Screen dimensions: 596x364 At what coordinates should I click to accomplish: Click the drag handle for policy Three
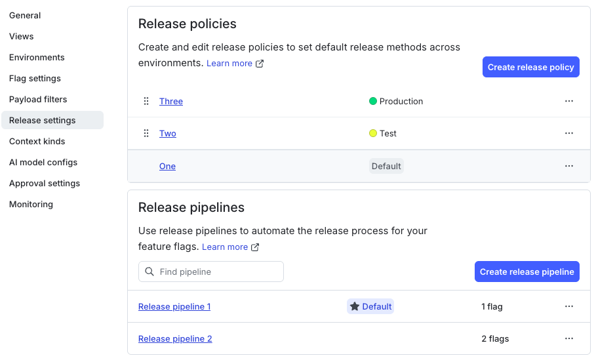point(146,101)
